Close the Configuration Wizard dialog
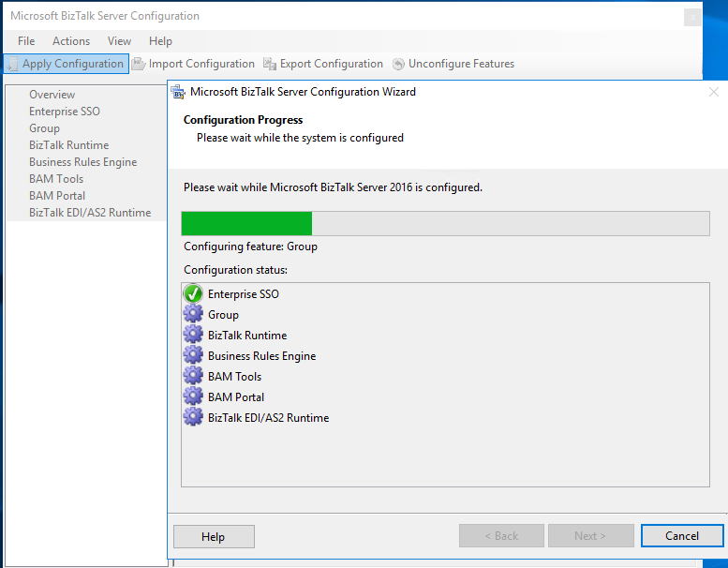This screenshot has width=728, height=568. pos(714,92)
